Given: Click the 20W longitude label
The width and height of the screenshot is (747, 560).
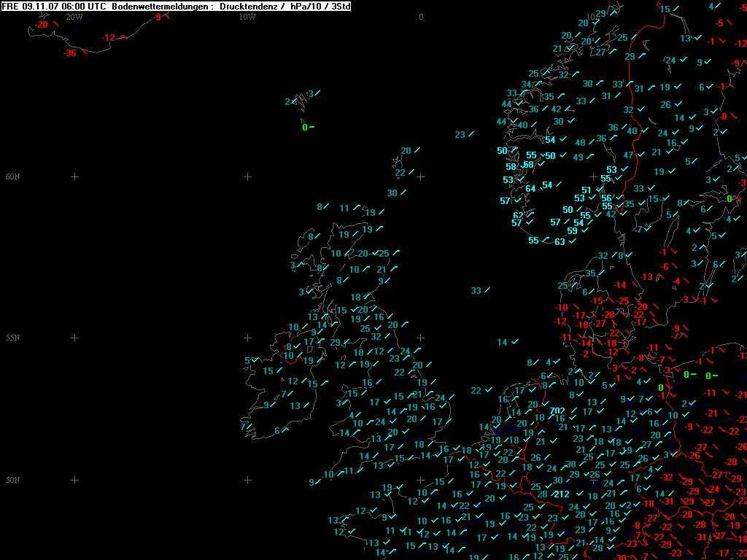Looking at the screenshot, I should click(x=74, y=17).
